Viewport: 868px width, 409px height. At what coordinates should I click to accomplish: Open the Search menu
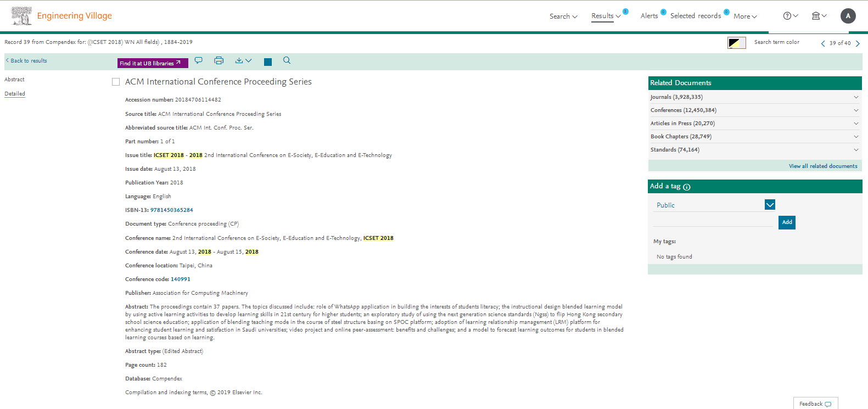563,16
